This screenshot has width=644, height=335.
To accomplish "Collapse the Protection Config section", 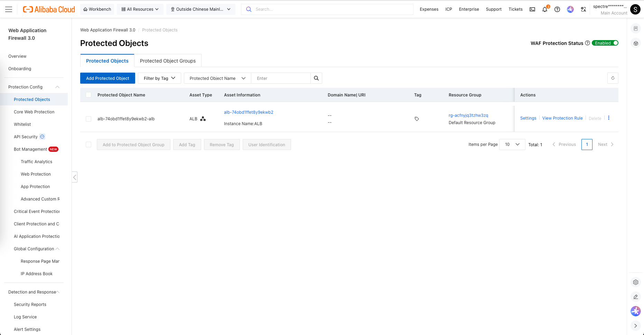I will pos(57,87).
